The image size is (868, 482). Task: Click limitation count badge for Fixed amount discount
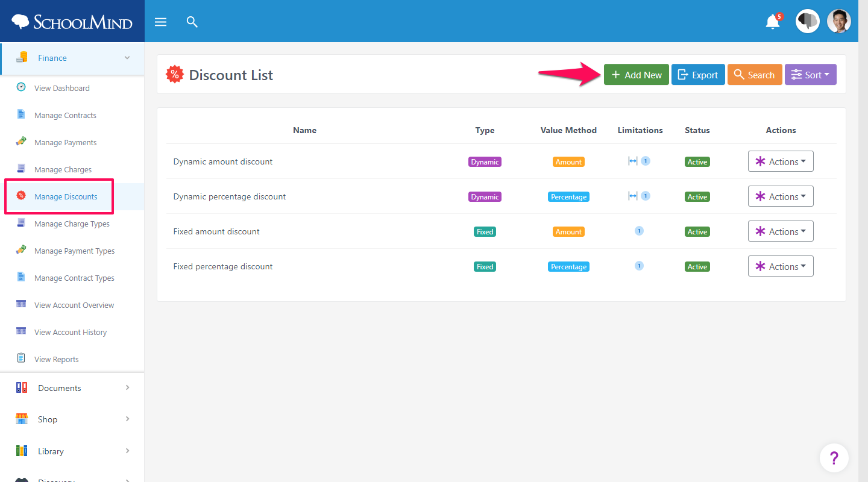click(640, 231)
